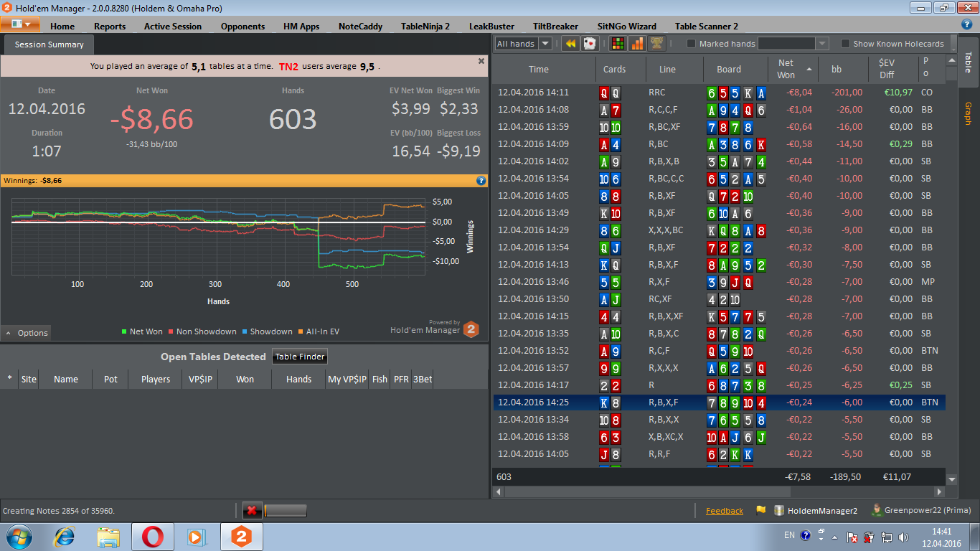The width and height of the screenshot is (980, 551).
Task: Open the Marked hands combo box
Action: [x=793, y=44]
